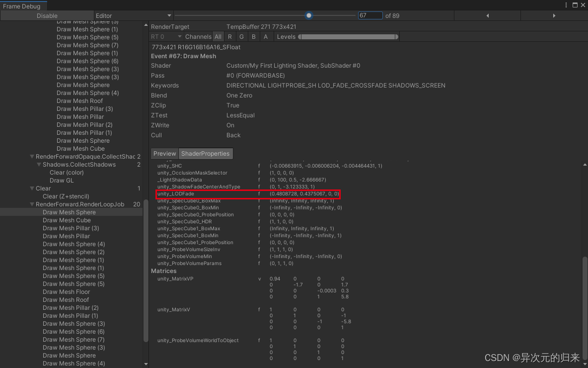Click event list scroll-up arrow
Viewport: 588px width, 368px height.
146,25
